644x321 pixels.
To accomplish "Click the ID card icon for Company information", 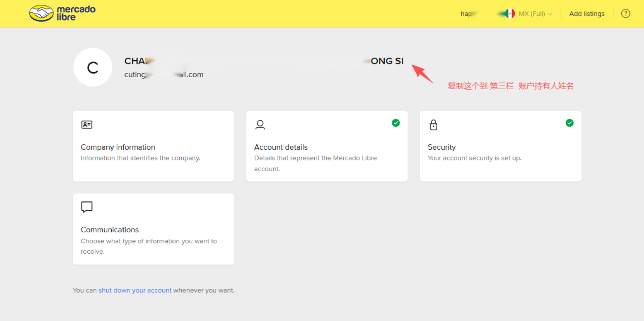I will (x=87, y=125).
